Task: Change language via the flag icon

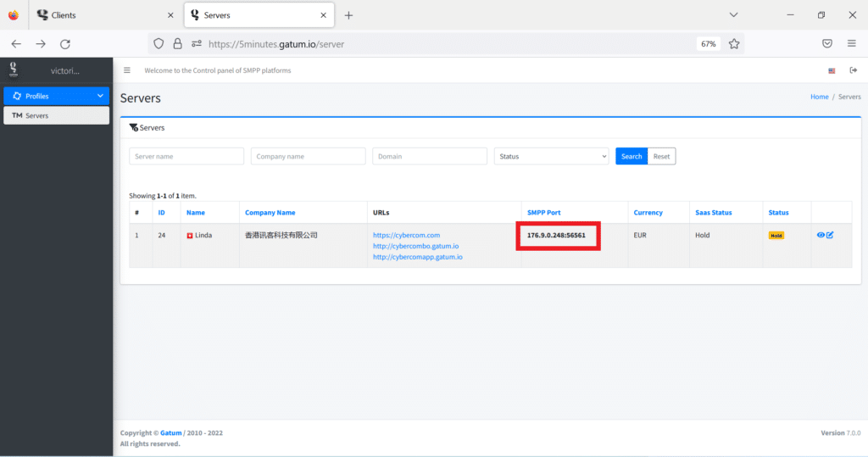Action: point(832,70)
